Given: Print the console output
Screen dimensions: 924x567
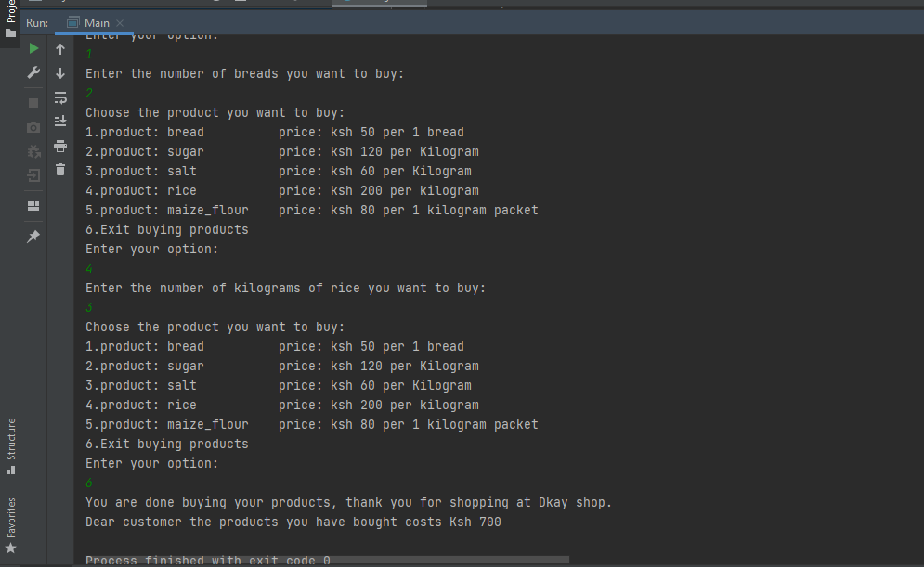Looking at the screenshot, I should (x=61, y=146).
